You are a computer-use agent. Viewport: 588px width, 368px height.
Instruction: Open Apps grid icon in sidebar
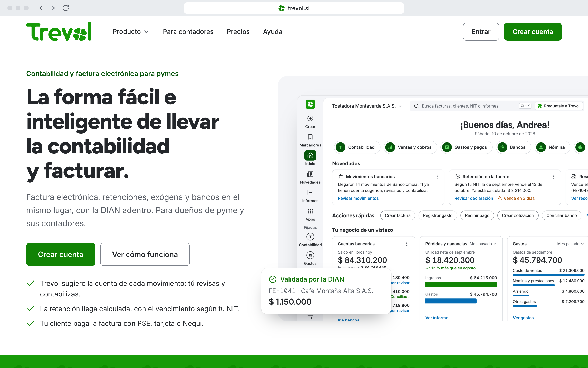tap(310, 211)
